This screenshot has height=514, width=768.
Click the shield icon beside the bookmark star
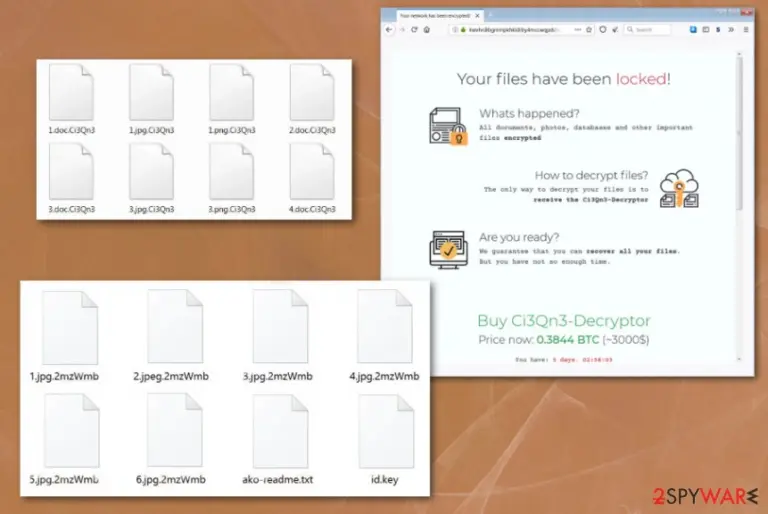(602, 30)
